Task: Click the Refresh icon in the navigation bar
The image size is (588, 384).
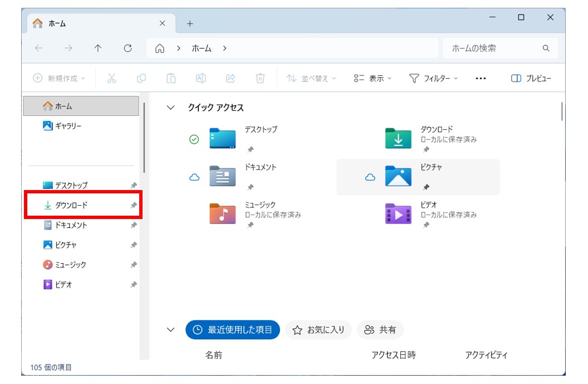Action: (128, 48)
